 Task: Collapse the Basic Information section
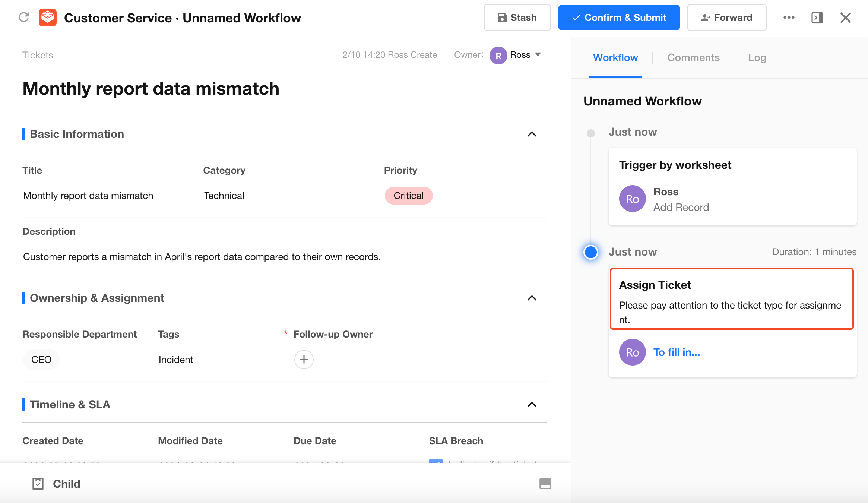(x=532, y=134)
